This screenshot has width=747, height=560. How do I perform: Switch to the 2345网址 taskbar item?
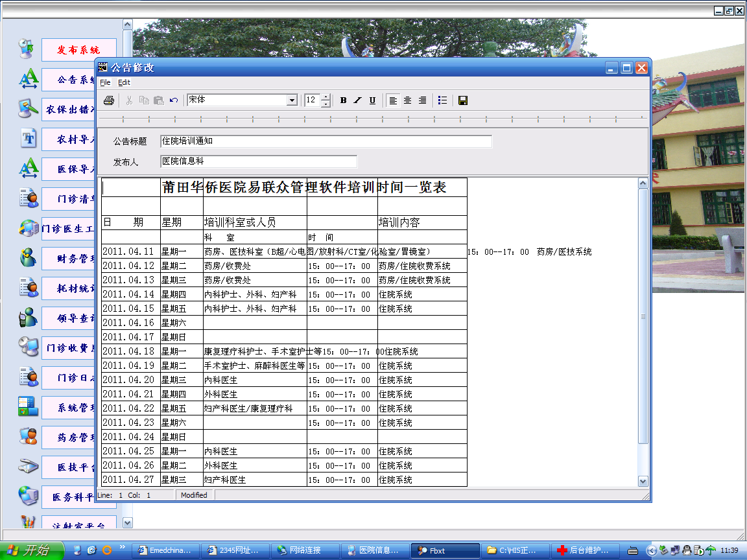click(235, 550)
